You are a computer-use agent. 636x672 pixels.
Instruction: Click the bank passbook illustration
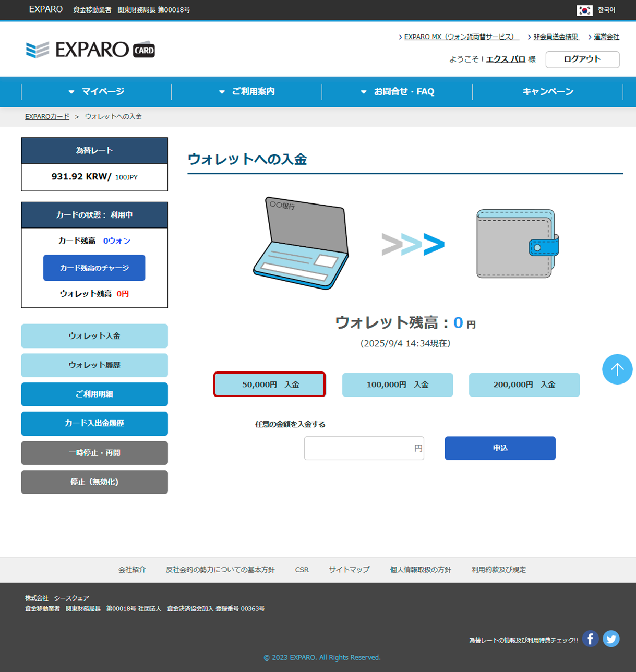[301, 243]
